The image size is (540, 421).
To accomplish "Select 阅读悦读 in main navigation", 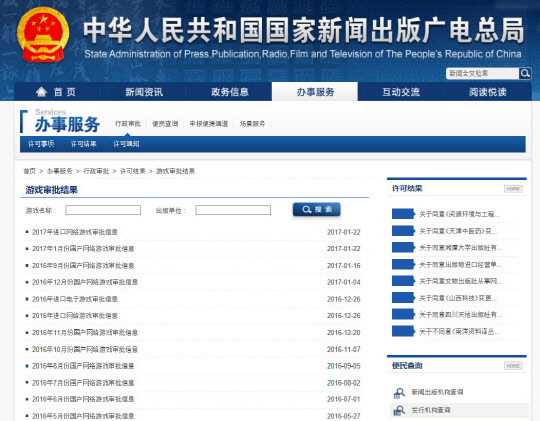I will click(x=488, y=92).
